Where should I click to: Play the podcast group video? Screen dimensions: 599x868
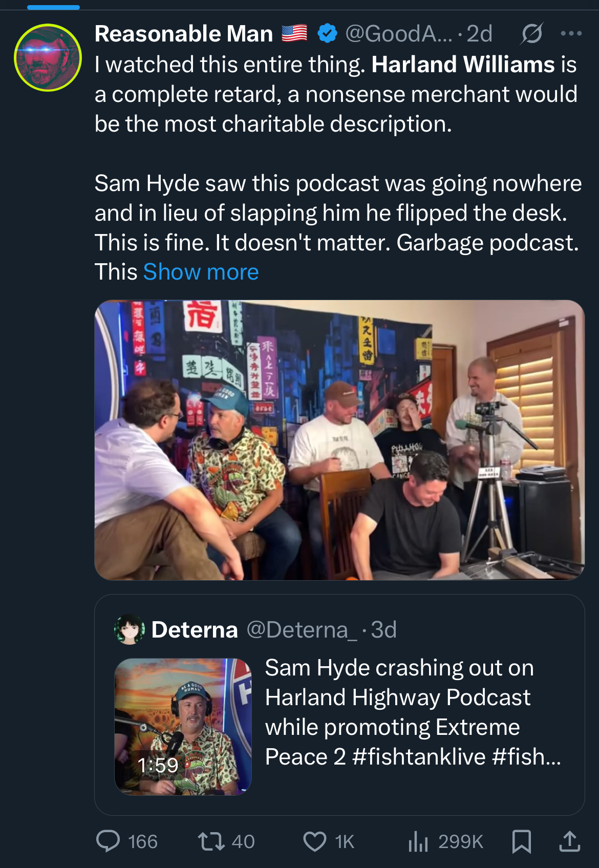(339, 440)
